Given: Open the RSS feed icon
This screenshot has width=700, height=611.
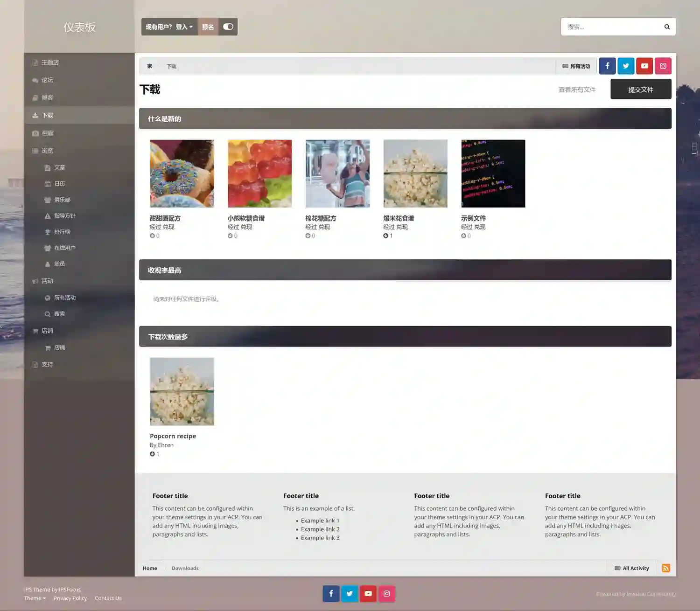Looking at the screenshot, I should tap(666, 568).
